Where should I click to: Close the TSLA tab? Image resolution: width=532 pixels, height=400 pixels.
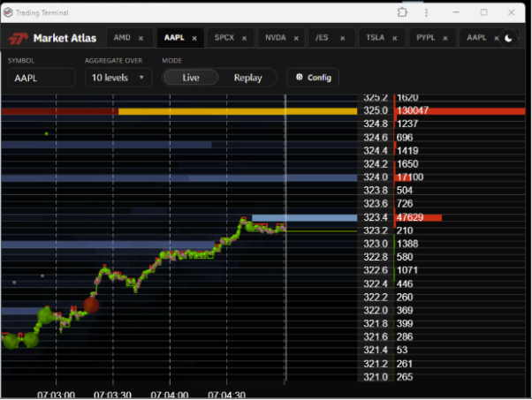395,38
